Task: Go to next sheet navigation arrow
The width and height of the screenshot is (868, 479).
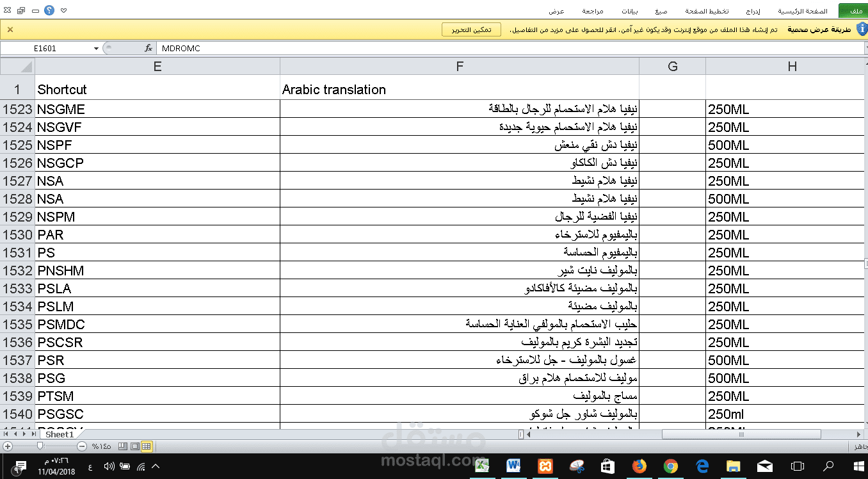Action: coord(24,434)
